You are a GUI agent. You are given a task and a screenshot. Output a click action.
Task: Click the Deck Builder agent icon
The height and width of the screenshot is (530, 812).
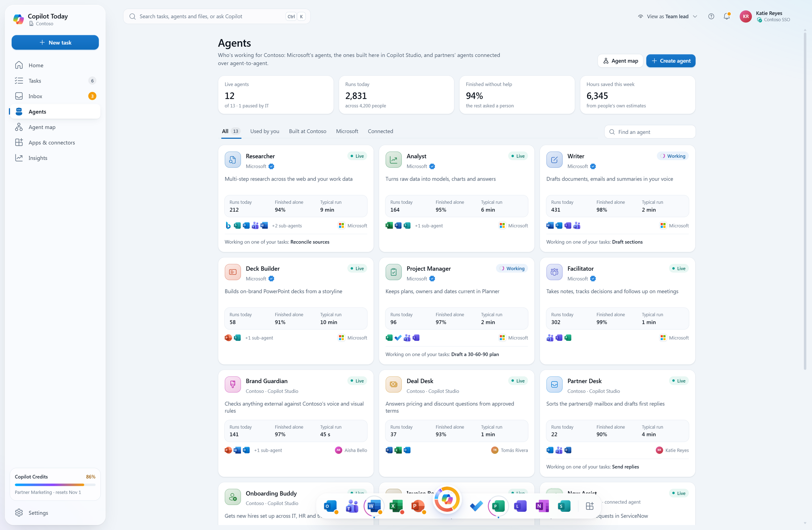click(x=233, y=272)
